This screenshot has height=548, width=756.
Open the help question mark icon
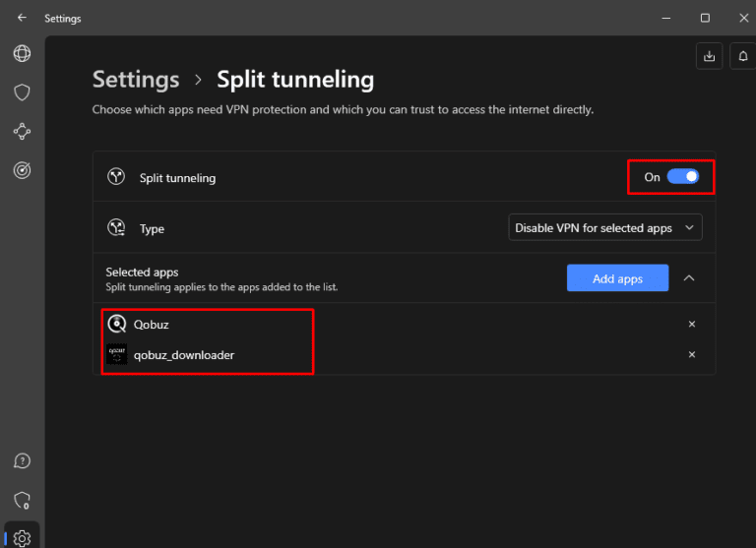(x=22, y=461)
